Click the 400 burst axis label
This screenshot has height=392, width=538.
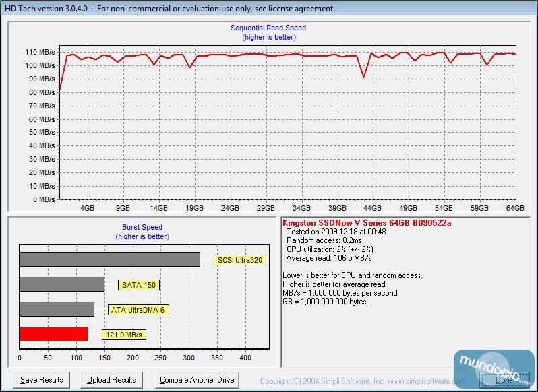tap(245, 358)
